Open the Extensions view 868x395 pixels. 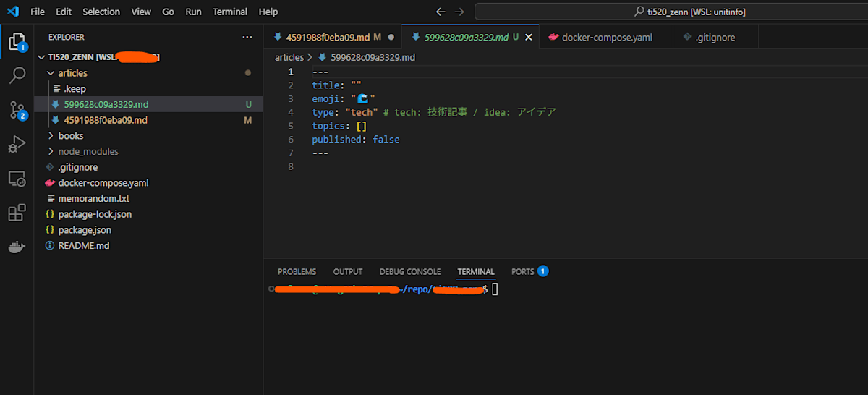(17, 213)
